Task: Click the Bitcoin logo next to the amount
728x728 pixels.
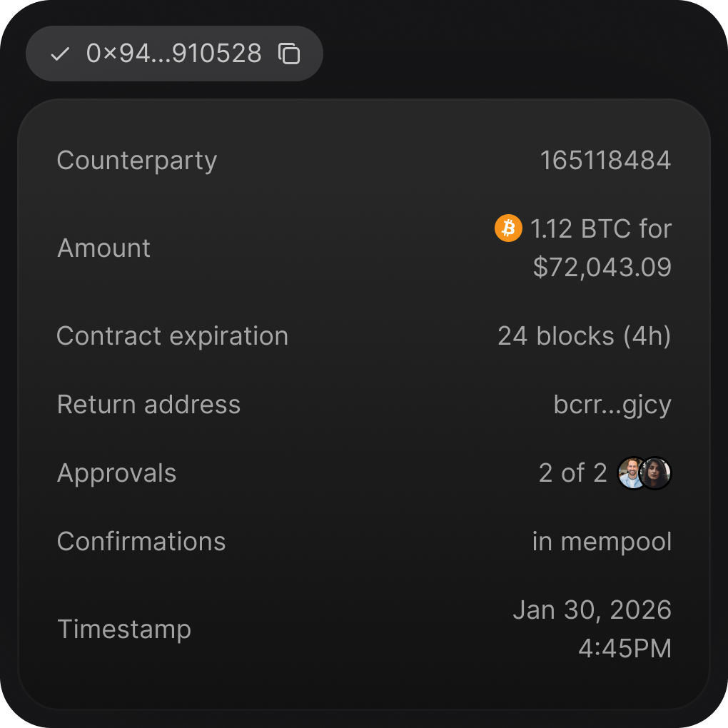Action: point(508,228)
